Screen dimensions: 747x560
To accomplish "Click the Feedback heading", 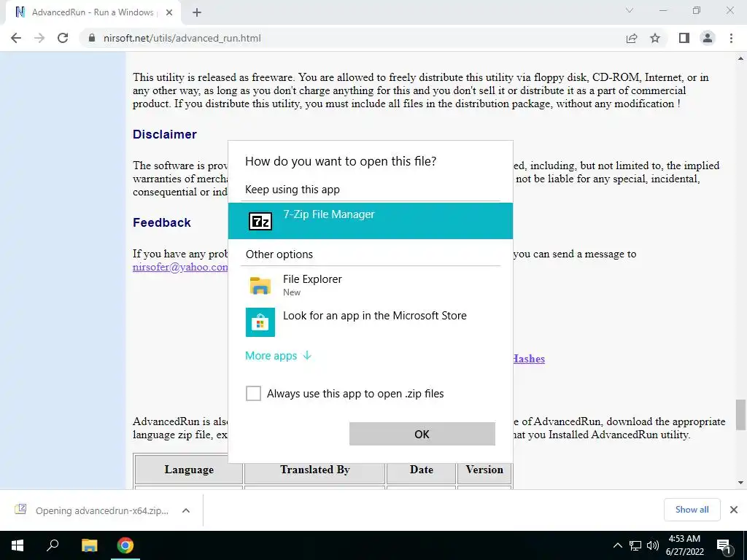I will 162,222.
